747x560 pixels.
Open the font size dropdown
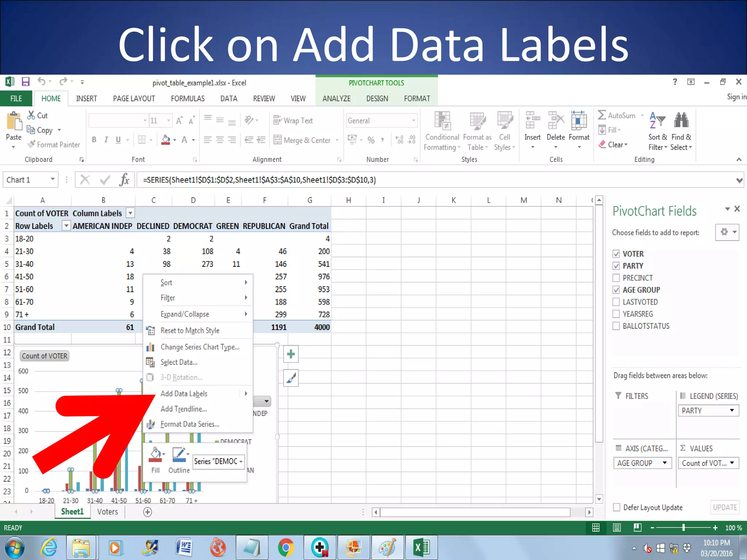pyautogui.click(x=168, y=121)
